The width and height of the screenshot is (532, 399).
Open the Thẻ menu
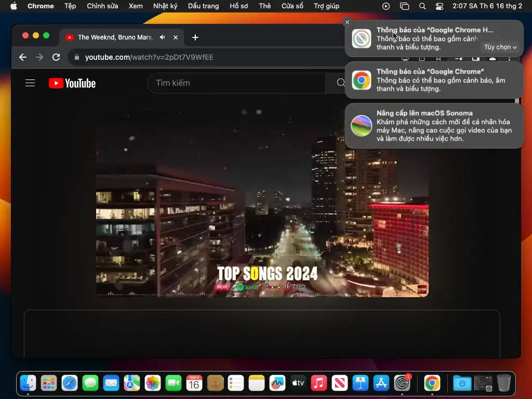pyautogui.click(x=265, y=6)
